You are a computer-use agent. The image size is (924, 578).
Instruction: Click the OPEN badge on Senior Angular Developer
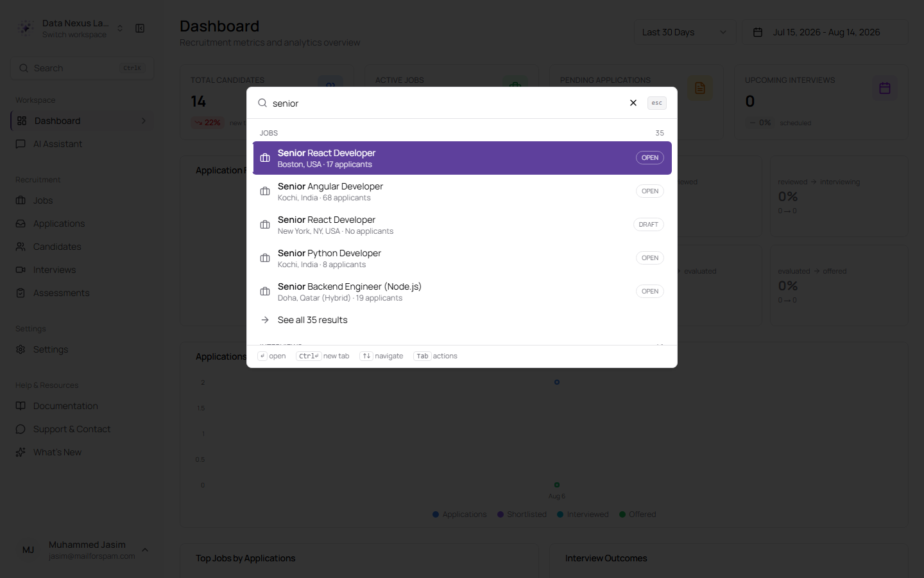coord(650,191)
